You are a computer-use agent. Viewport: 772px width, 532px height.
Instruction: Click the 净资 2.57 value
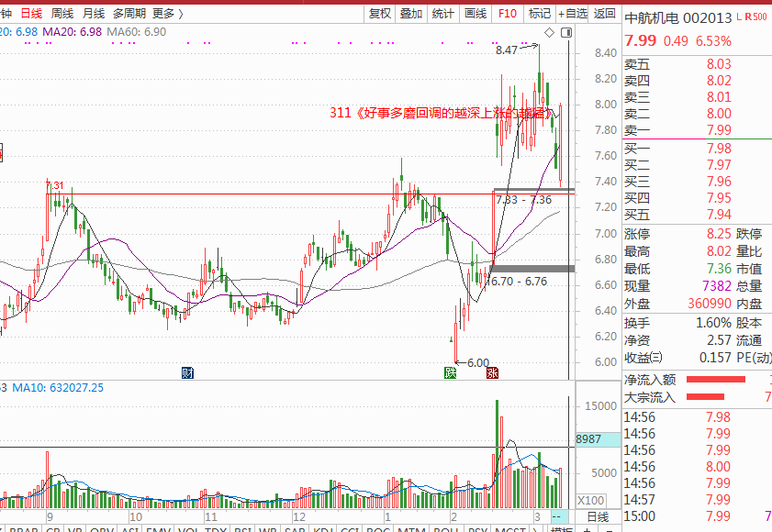coord(719,340)
